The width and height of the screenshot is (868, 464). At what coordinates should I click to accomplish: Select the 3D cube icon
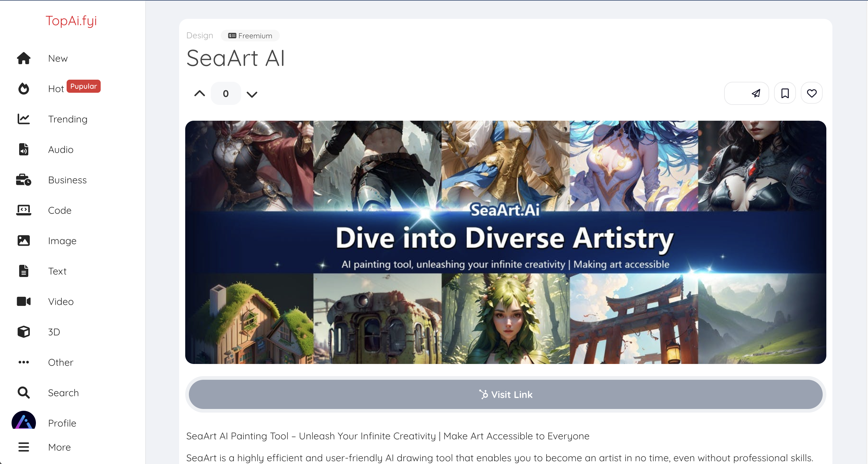pyautogui.click(x=24, y=331)
